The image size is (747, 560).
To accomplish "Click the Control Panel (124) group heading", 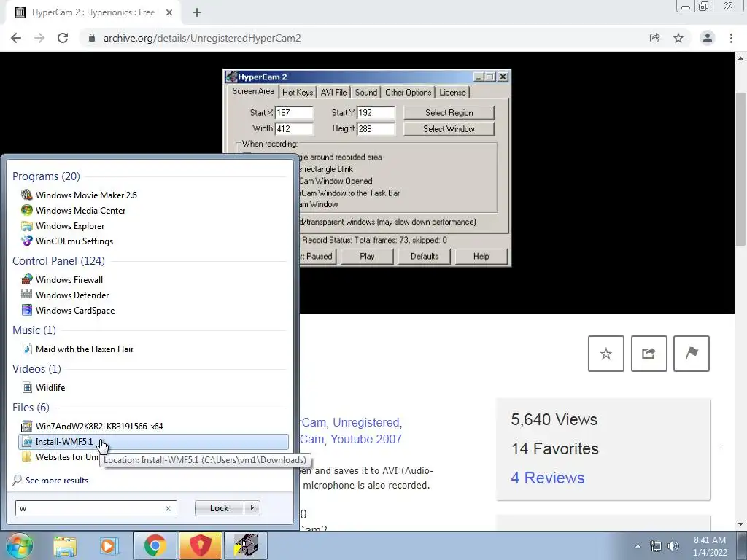I will pos(58,261).
